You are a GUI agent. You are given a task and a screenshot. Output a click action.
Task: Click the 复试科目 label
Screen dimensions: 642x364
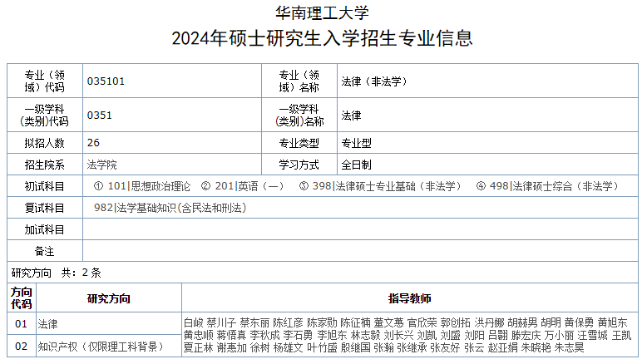click(x=45, y=208)
